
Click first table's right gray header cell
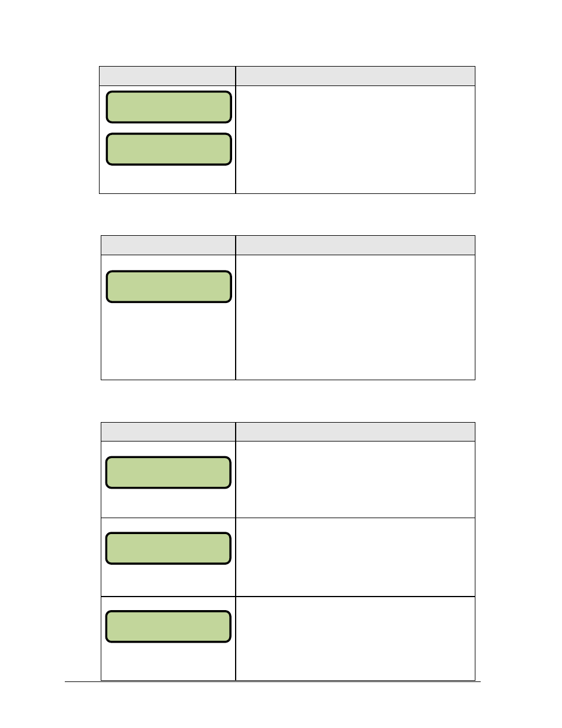[x=355, y=76]
